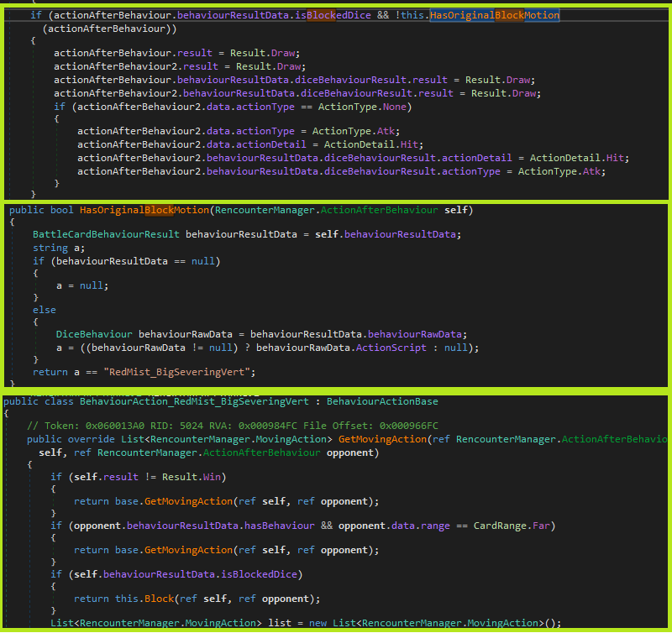Click CardRange.Far in the range comparison
The image size is (672, 633).
(512, 526)
